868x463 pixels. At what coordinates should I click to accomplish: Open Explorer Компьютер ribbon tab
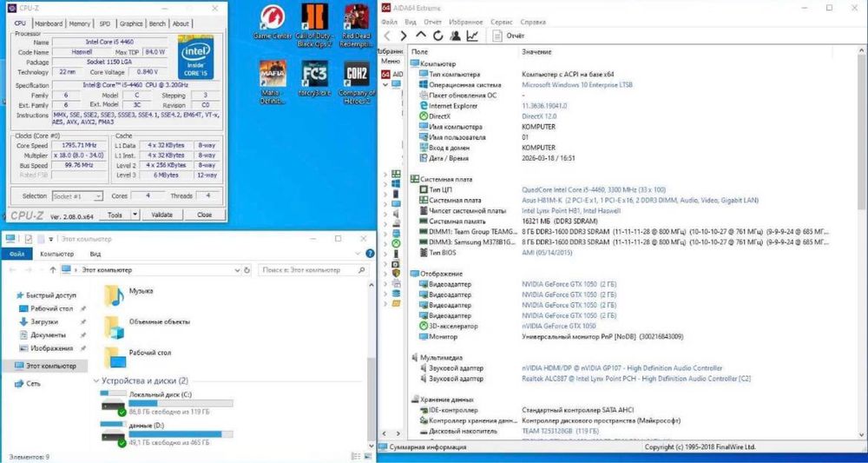click(56, 254)
